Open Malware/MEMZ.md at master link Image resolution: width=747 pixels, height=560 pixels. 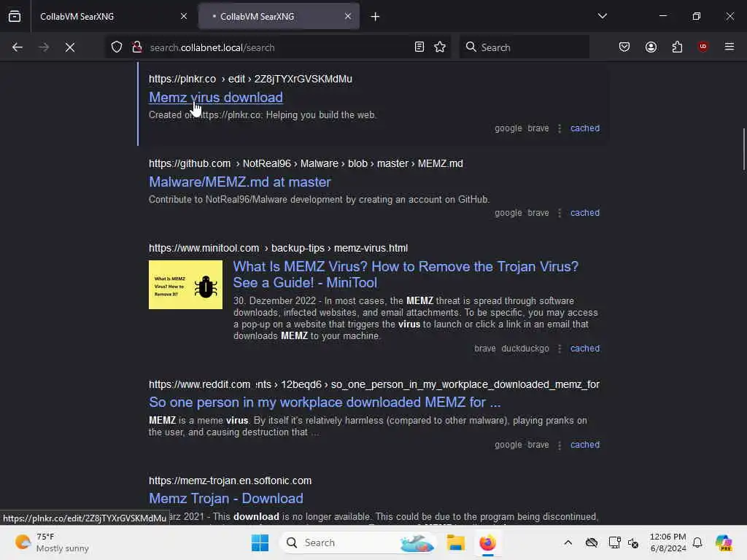[x=239, y=182]
